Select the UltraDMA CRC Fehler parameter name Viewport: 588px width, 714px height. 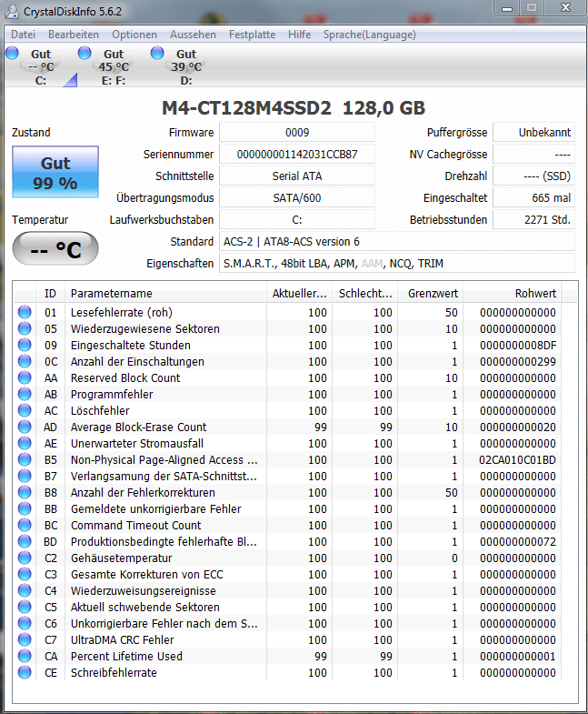point(123,640)
